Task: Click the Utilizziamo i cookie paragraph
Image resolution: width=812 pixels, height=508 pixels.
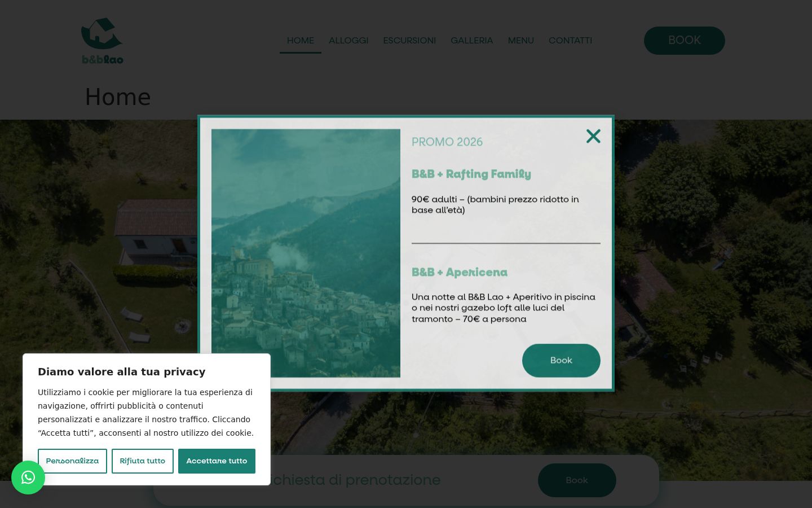Action: (146, 413)
